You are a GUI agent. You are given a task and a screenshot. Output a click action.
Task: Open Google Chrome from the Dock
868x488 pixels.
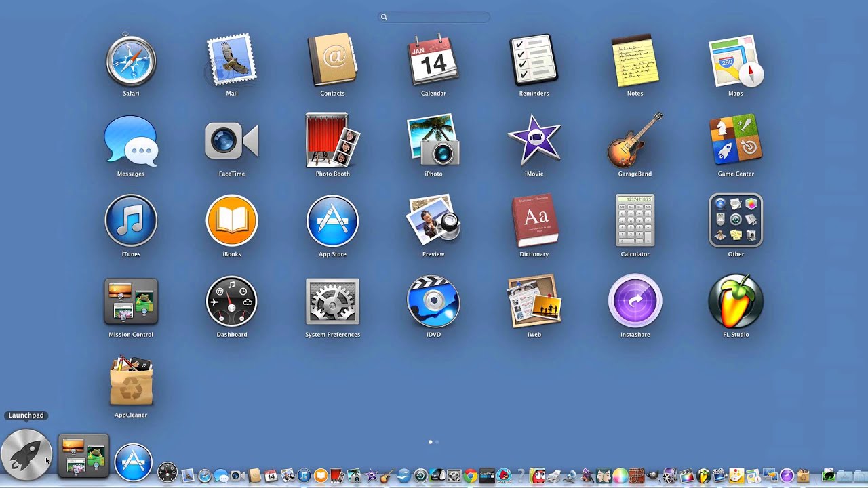click(x=471, y=476)
